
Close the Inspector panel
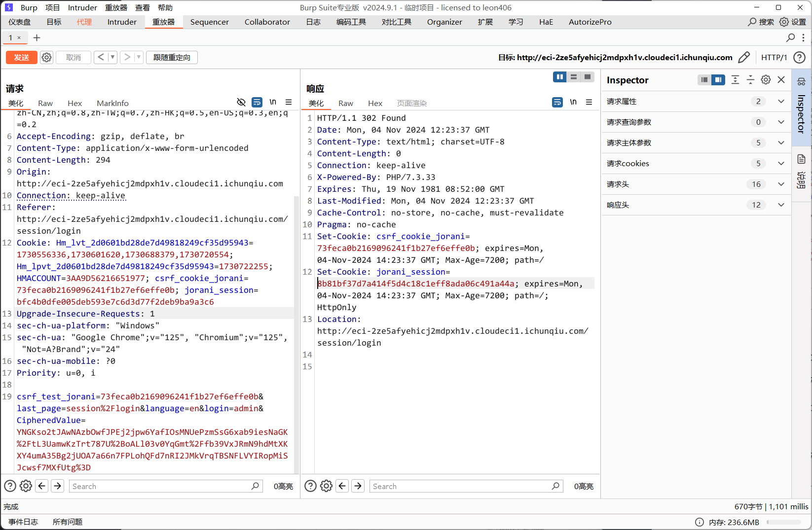[781, 80]
